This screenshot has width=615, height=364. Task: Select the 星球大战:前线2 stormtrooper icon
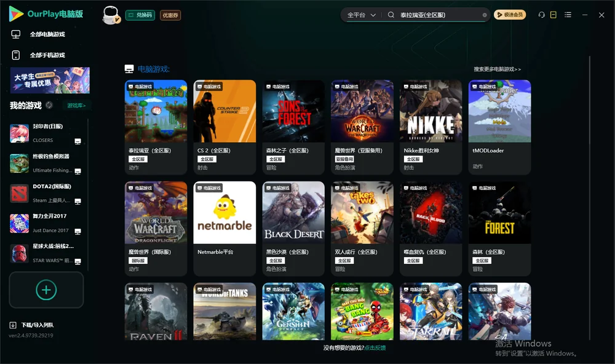19,253
